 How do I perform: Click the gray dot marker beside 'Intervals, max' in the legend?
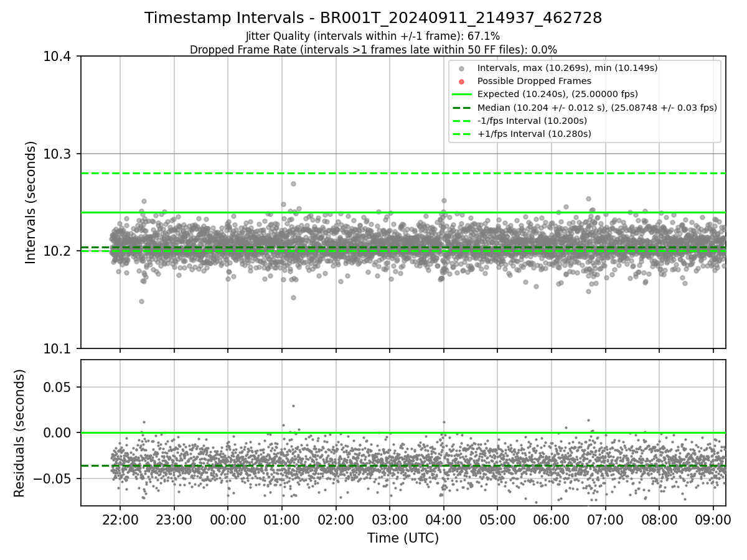461,68
